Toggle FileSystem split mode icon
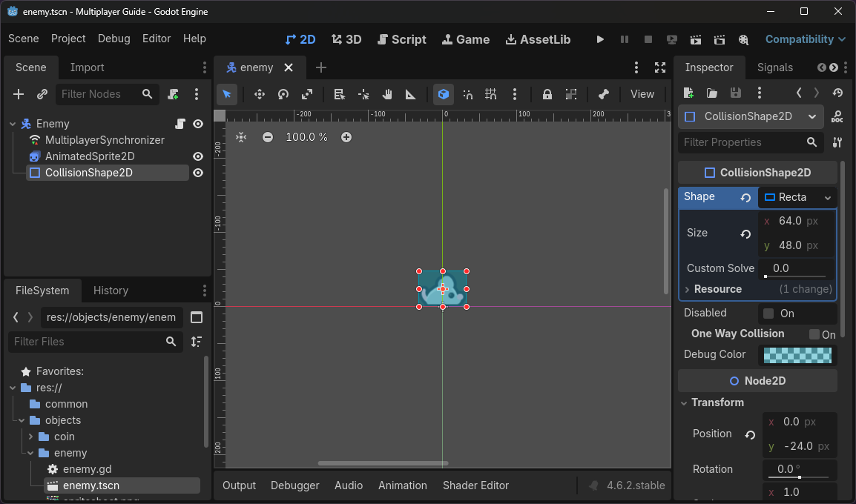 (x=197, y=317)
